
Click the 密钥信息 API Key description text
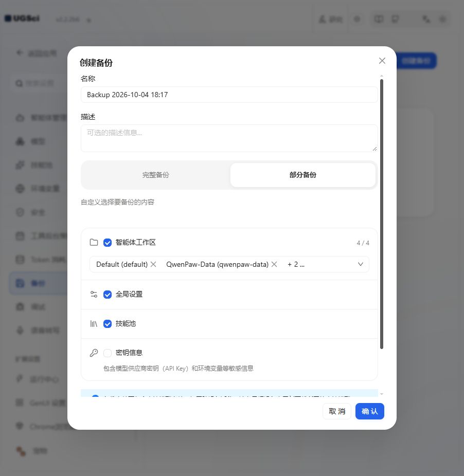point(179,369)
